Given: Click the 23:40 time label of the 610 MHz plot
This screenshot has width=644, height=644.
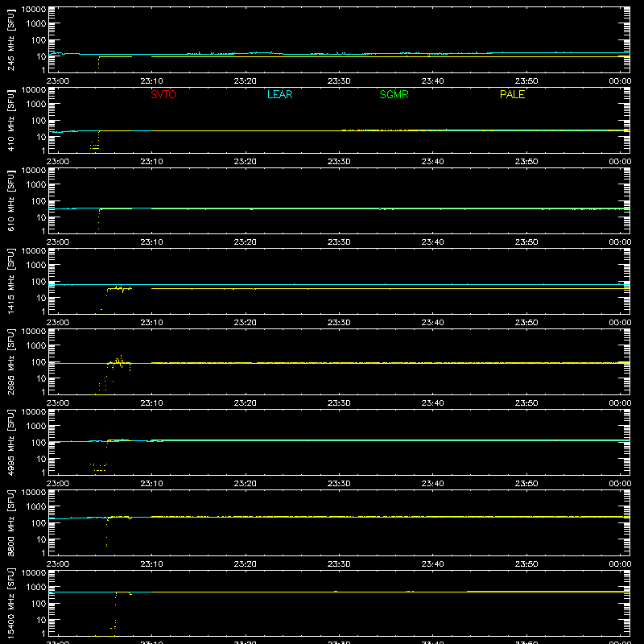Looking at the screenshot, I should pos(432,242).
